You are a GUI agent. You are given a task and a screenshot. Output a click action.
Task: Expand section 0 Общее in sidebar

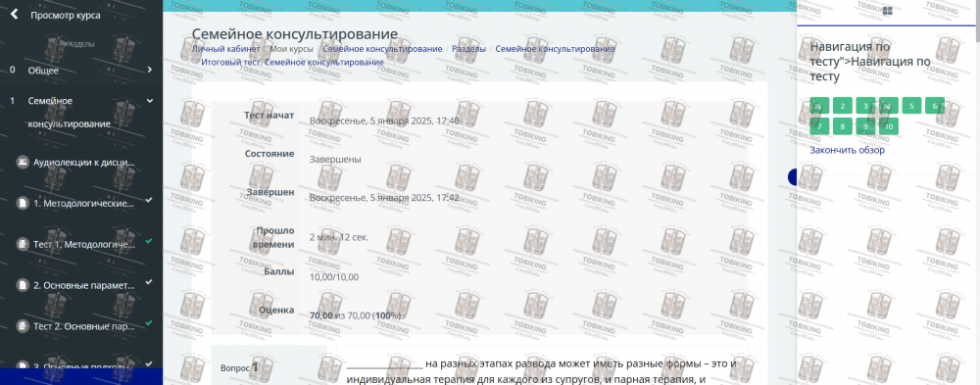pyautogui.click(x=81, y=70)
